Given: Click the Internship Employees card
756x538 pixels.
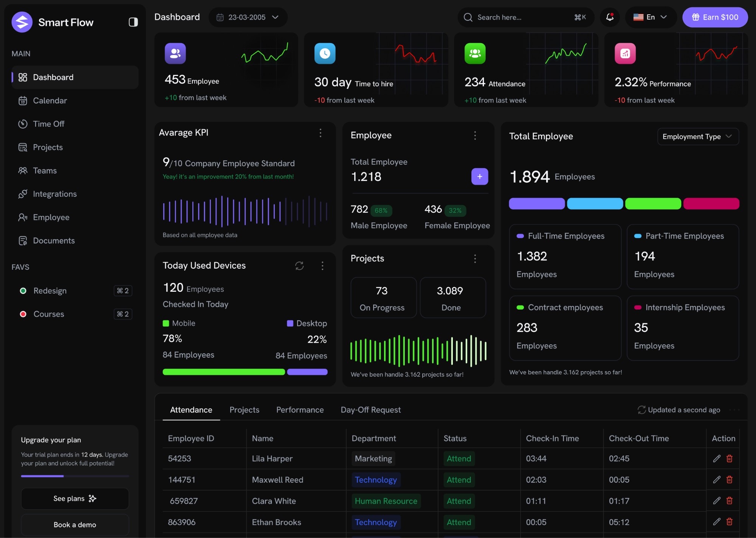Looking at the screenshot, I should [x=683, y=328].
